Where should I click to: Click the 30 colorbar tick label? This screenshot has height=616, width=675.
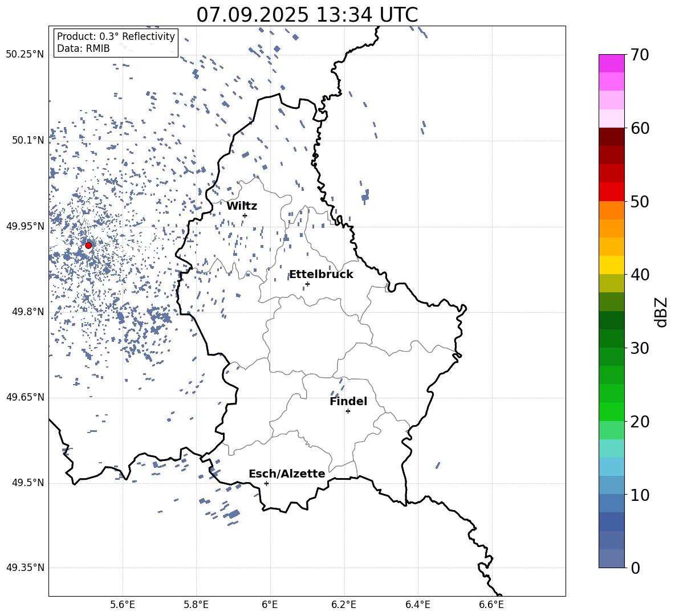640,348
